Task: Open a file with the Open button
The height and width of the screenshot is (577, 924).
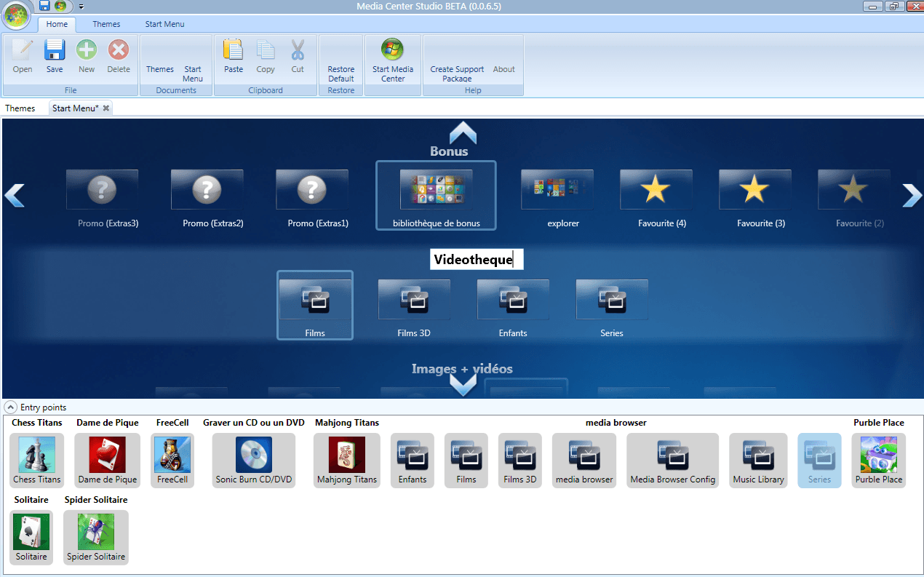Action: 23,57
